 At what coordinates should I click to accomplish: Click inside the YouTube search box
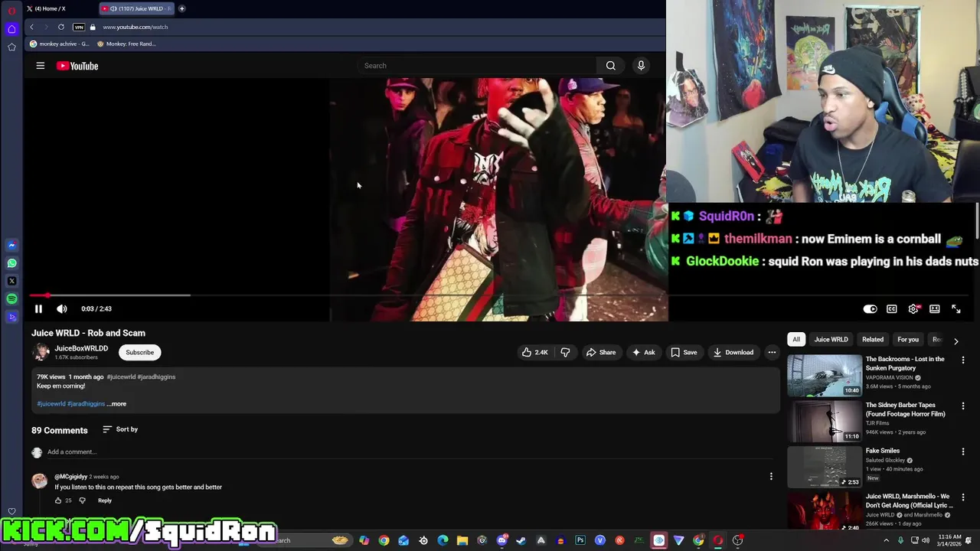476,66
